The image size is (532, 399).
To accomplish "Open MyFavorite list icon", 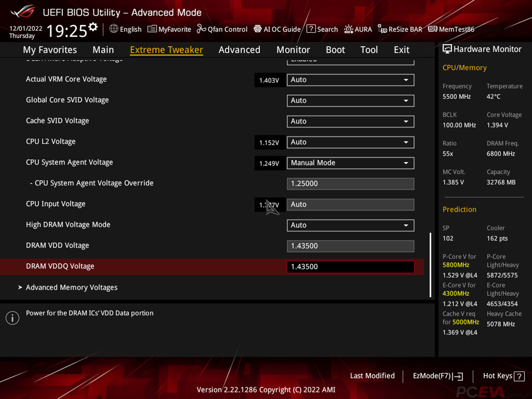I will tap(152, 29).
